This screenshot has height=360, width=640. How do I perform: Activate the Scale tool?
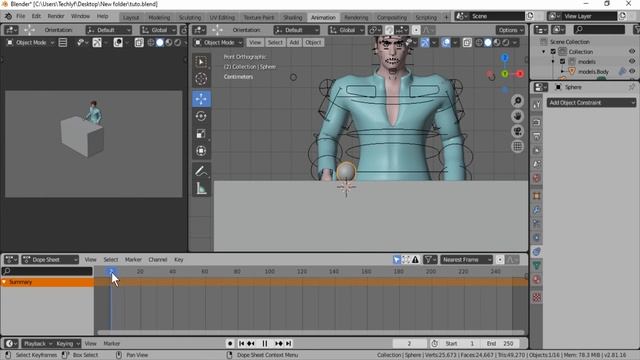tap(201, 134)
